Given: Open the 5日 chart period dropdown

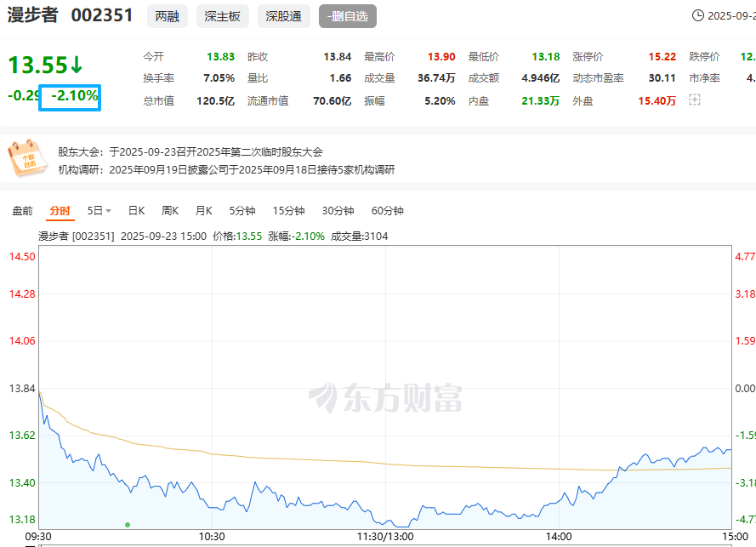Looking at the screenshot, I should click(99, 211).
